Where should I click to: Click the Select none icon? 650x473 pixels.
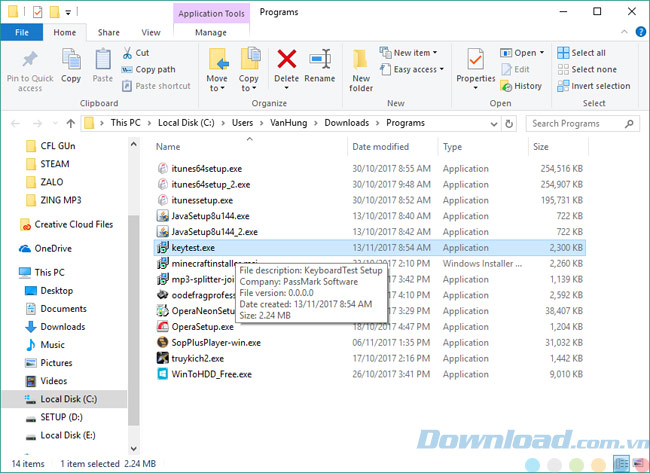[x=563, y=69]
